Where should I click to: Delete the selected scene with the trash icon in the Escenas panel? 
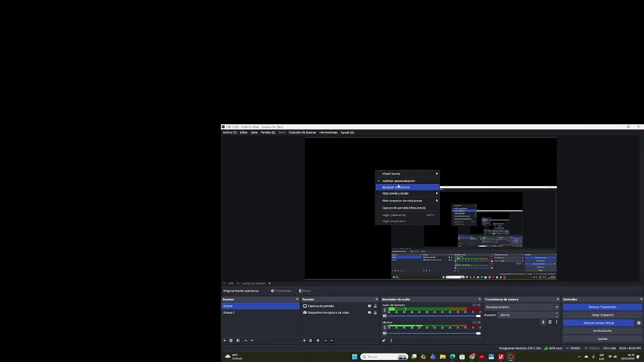click(x=231, y=340)
